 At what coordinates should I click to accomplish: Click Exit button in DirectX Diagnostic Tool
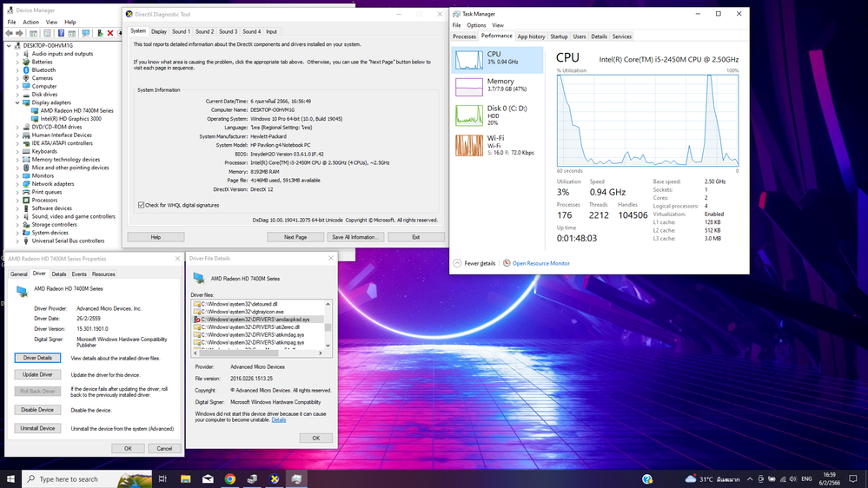pos(415,237)
